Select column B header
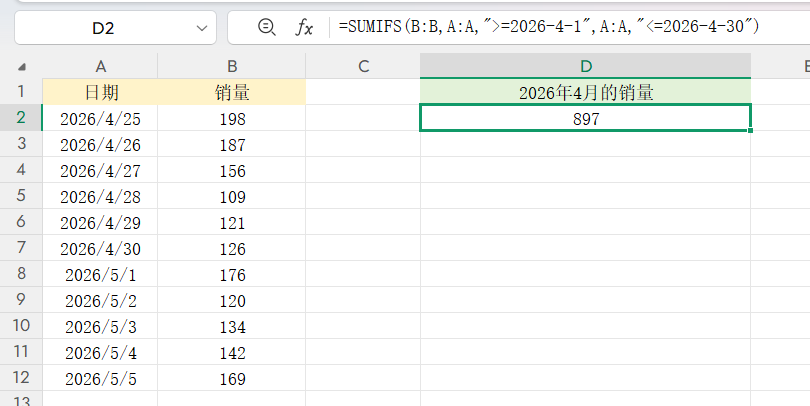Image resolution: width=810 pixels, height=406 pixels. click(x=232, y=66)
